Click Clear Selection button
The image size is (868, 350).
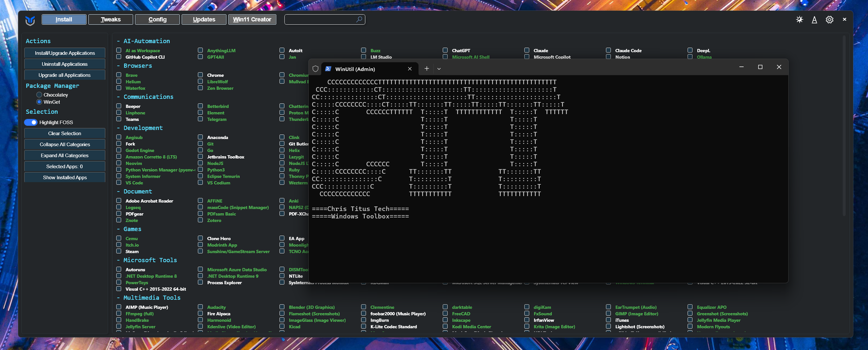pyautogui.click(x=65, y=134)
